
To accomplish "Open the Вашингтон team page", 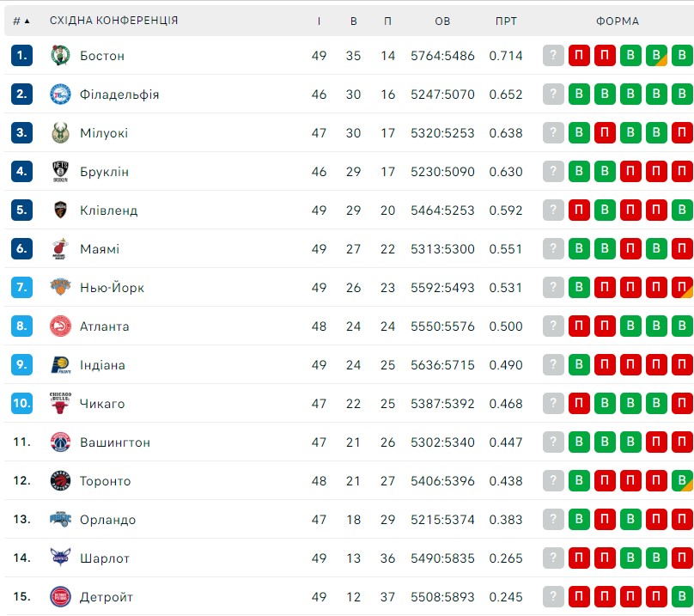I will (115, 442).
